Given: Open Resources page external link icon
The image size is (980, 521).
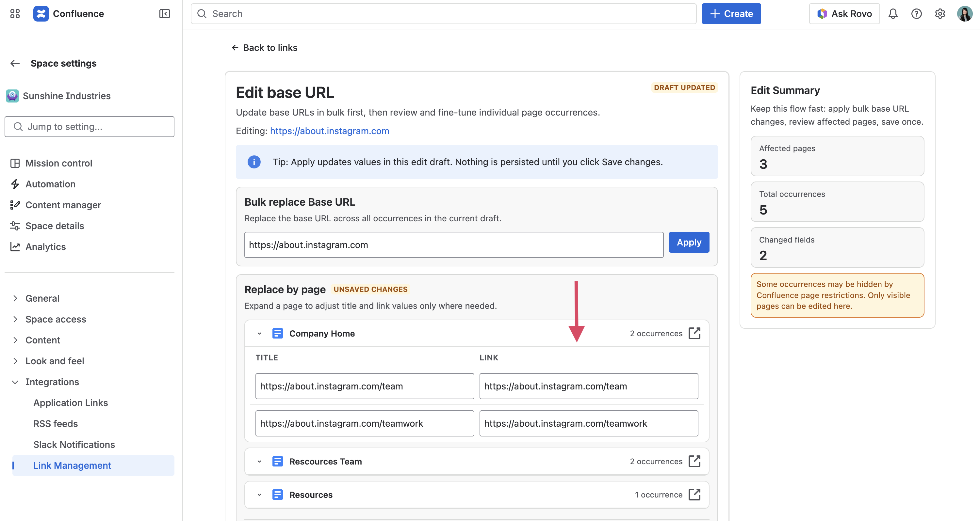Looking at the screenshot, I should pos(694,494).
